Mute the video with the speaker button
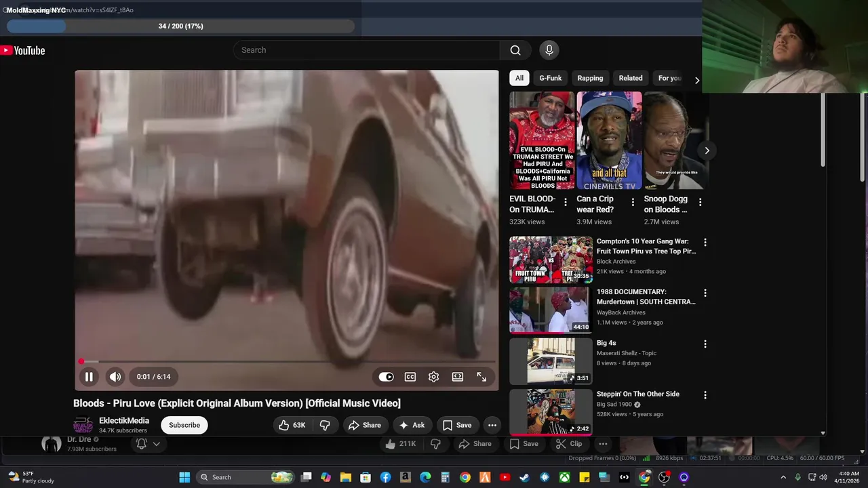868x488 pixels. 115,377
